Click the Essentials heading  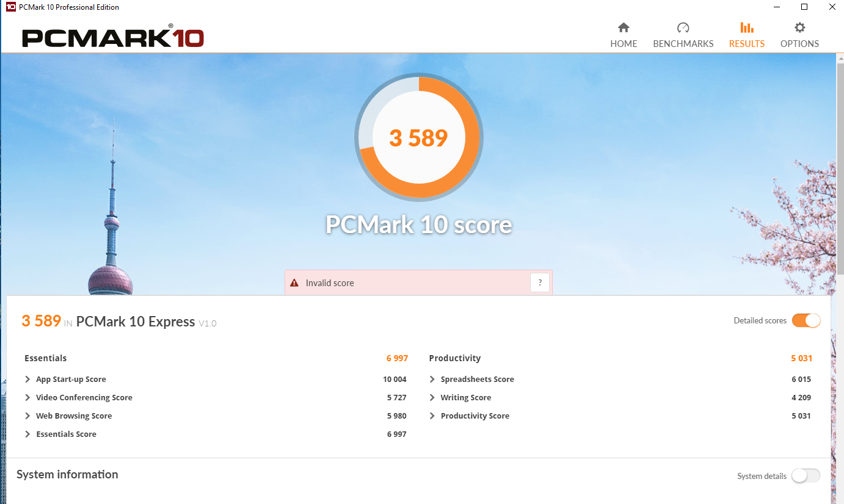(46, 358)
